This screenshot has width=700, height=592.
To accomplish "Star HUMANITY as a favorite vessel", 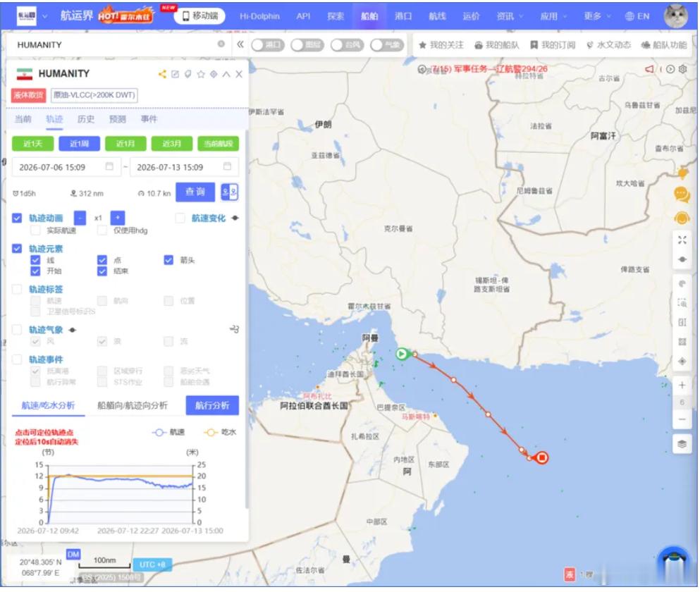I will click(x=201, y=74).
